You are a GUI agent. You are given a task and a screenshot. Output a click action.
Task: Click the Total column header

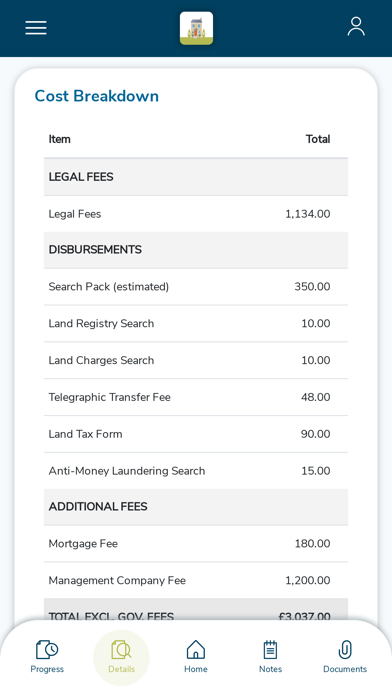(x=318, y=139)
